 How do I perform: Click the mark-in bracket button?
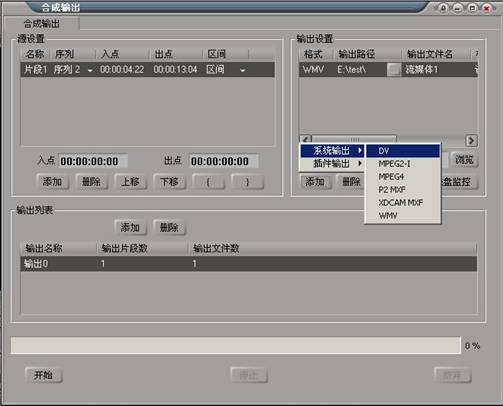pyautogui.click(x=208, y=182)
